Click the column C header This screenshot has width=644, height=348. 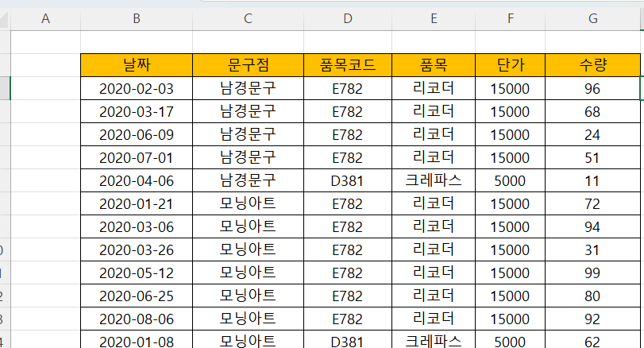click(248, 18)
